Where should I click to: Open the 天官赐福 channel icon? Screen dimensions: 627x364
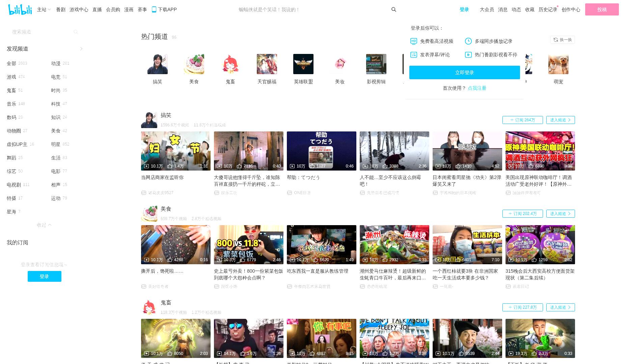267,64
